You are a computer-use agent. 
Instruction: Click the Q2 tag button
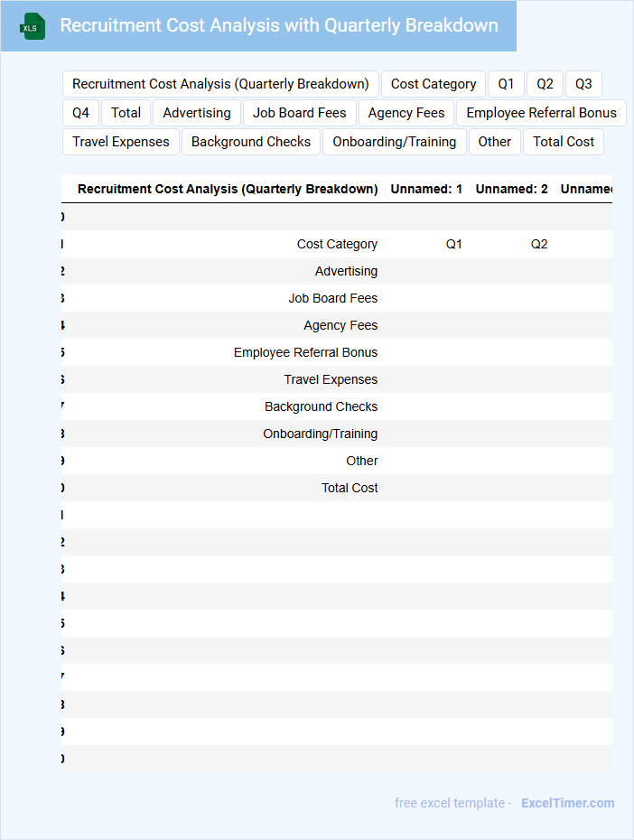click(545, 84)
